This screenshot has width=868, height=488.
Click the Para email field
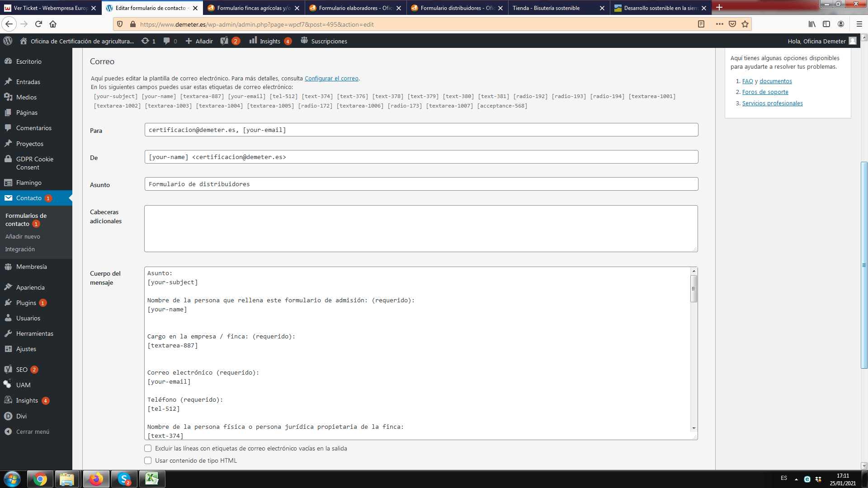[x=421, y=130]
